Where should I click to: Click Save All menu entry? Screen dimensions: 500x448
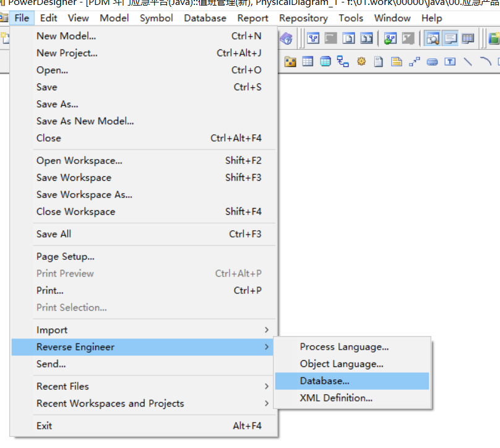point(144,234)
